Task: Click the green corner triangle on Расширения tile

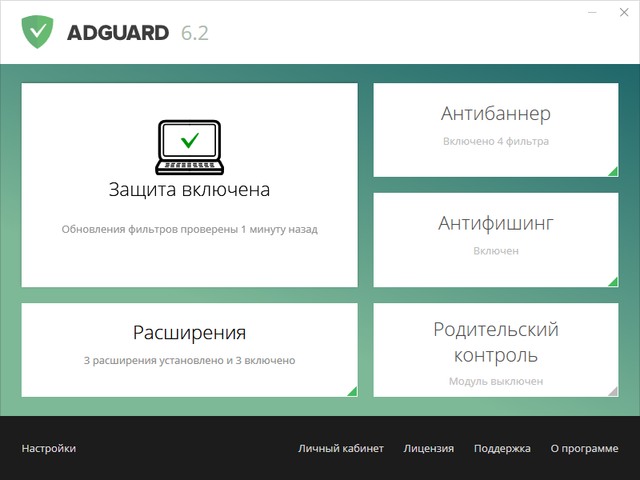Action: [352, 391]
